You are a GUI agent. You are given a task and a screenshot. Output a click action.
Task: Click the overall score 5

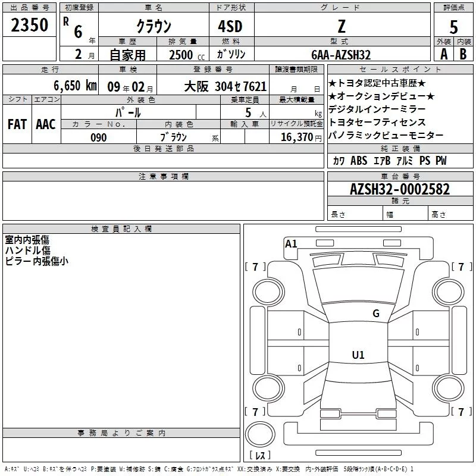tap(453, 27)
